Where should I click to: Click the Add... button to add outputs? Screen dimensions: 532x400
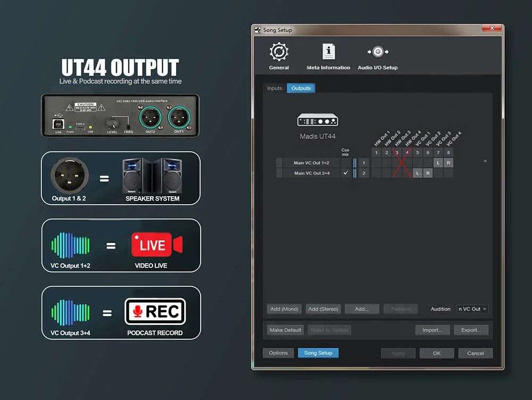(362, 309)
